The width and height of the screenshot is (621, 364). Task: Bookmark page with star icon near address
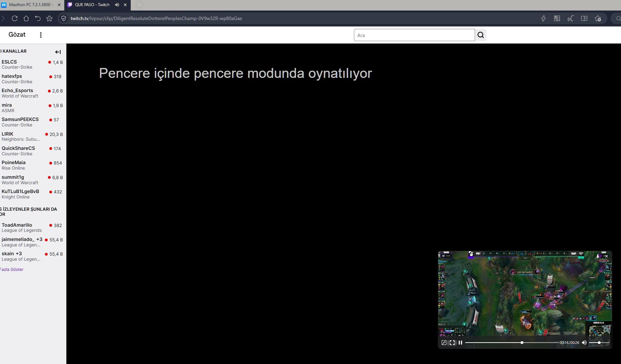[49, 18]
